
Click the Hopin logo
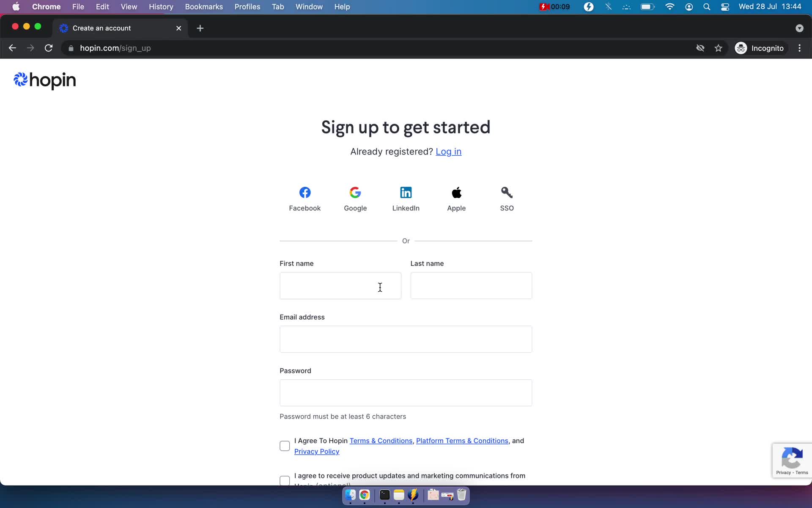[x=44, y=80]
